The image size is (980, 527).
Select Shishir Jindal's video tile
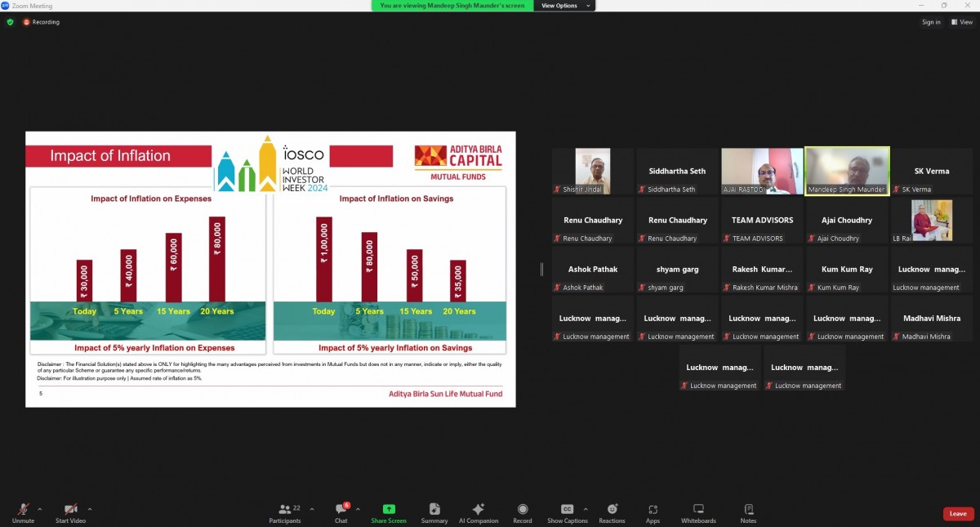click(592, 171)
